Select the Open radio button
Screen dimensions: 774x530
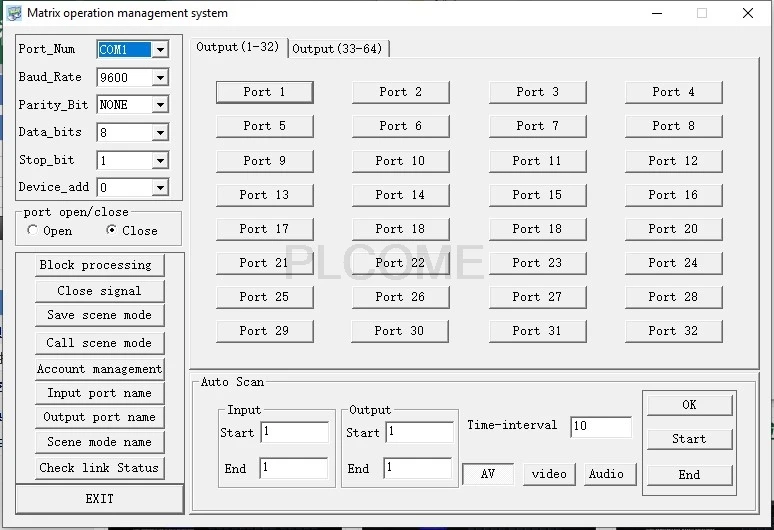coord(33,230)
